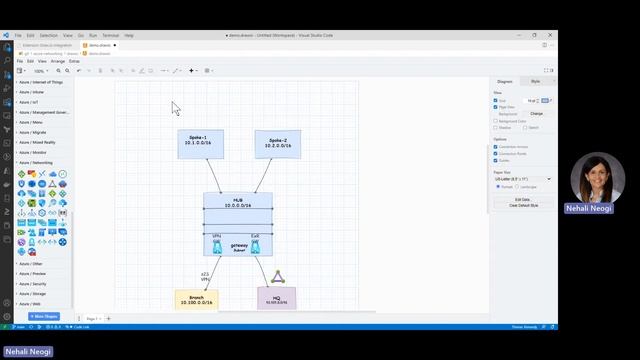
Task: Click the draw.io zoom in magnifier
Action: tap(58, 71)
